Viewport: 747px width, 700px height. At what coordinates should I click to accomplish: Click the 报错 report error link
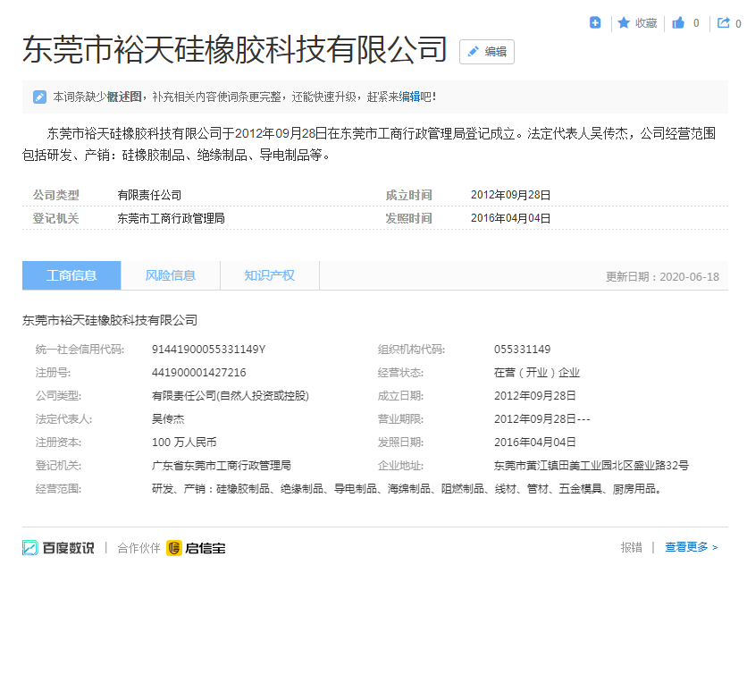[x=631, y=547]
